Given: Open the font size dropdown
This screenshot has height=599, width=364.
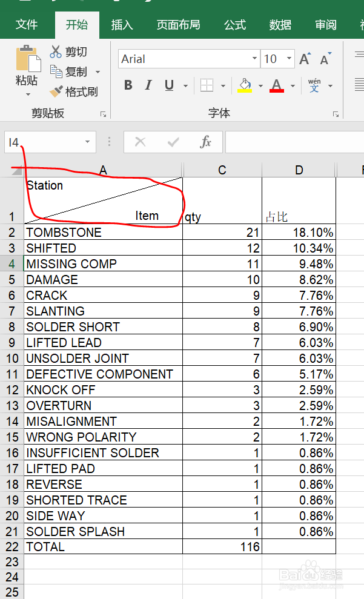Looking at the screenshot, I should pyautogui.click(x=289, y=59).
